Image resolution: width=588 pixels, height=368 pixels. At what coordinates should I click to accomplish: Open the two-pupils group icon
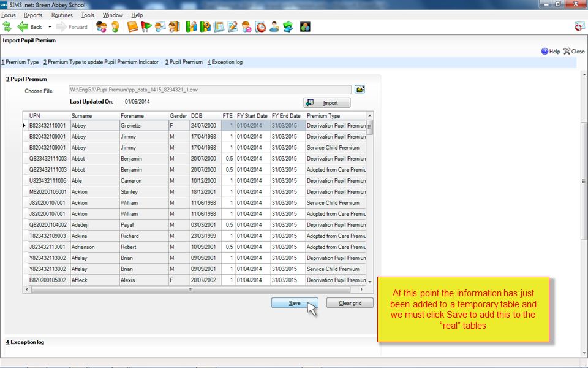[101, 27]
